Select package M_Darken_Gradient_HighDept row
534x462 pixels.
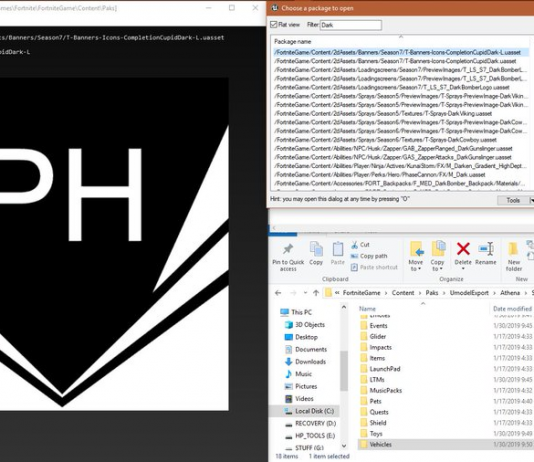(x=401, y=166)
